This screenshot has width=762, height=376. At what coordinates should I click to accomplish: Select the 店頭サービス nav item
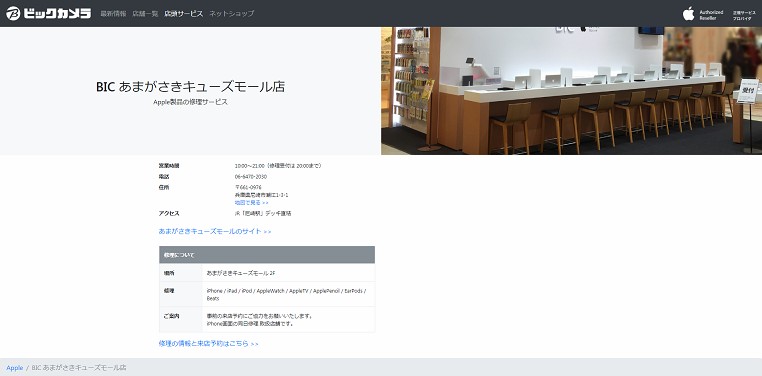184,14
